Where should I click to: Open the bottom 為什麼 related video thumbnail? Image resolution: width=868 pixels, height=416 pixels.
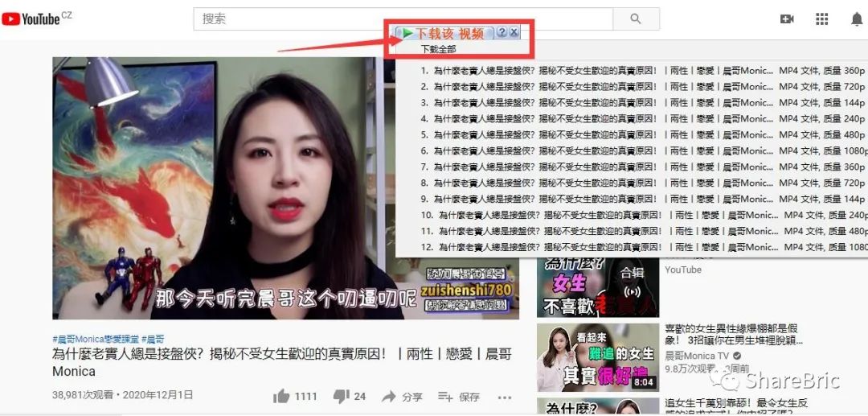tap(598, 407)
